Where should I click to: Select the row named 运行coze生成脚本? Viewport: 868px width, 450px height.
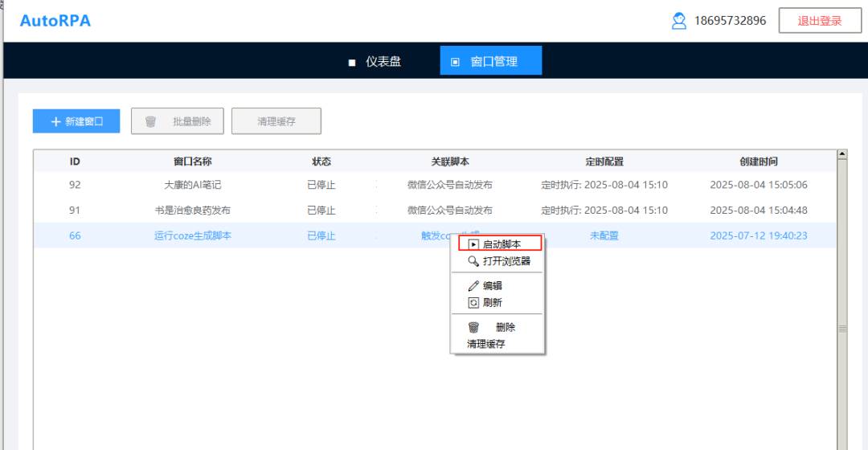435,235
